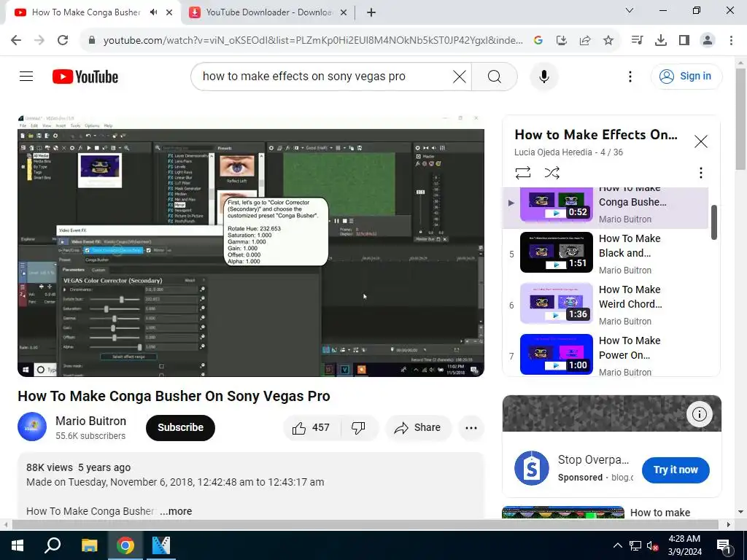
Task: Open Mario Buitron link under Black and... video
Action: tap(625, 270)
